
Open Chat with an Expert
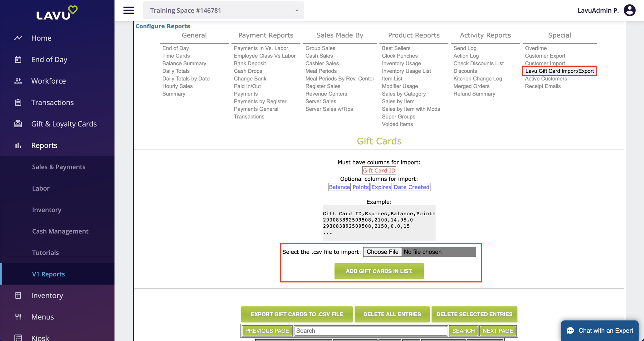[600, 330]
